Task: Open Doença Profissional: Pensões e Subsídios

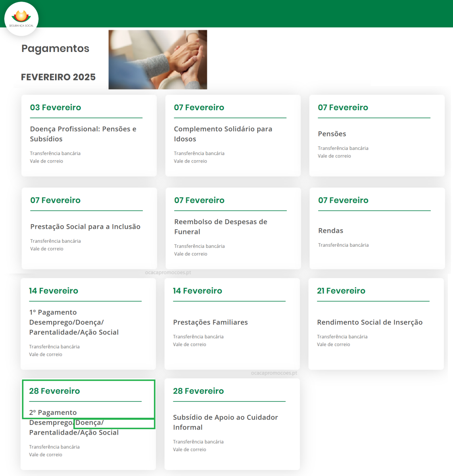Action: click(x=83, y=134)
